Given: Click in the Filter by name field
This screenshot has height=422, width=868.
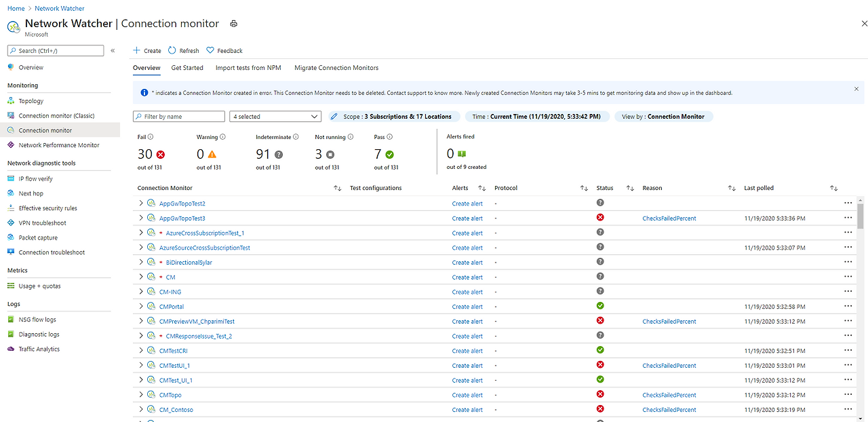Looking at the screenshot, I should pos(179,117).
